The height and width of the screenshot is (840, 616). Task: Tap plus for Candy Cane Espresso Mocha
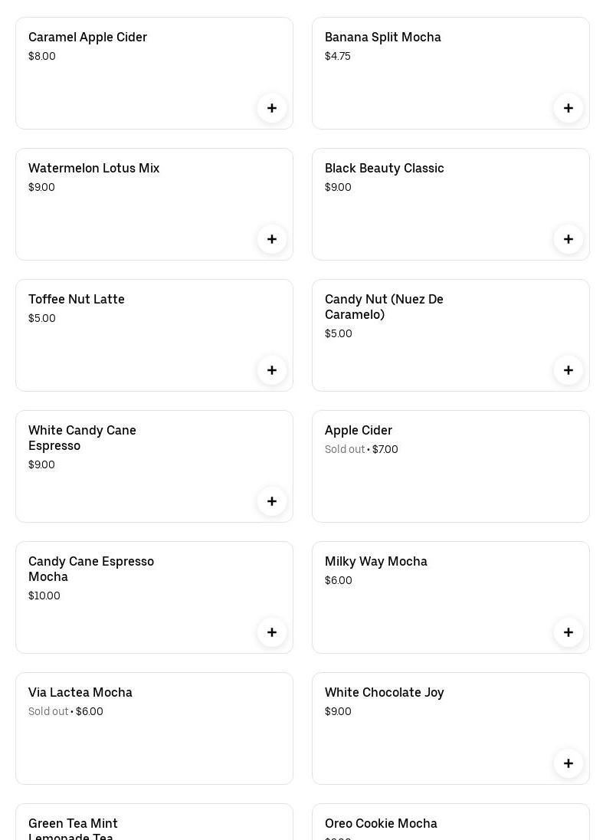pyautogui.click(x=272, y=632)
